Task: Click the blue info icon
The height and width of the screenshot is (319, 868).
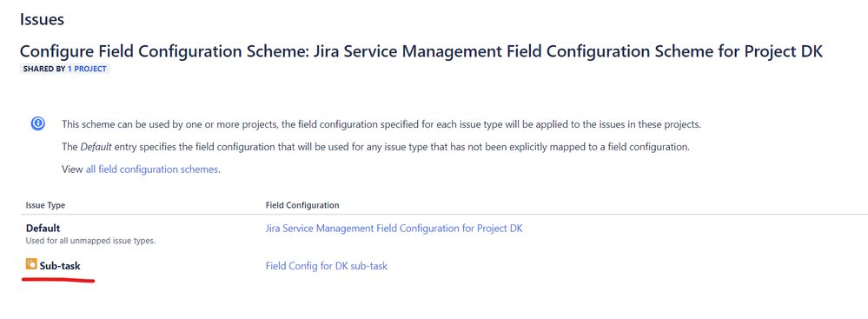Action: coord(37,124)
